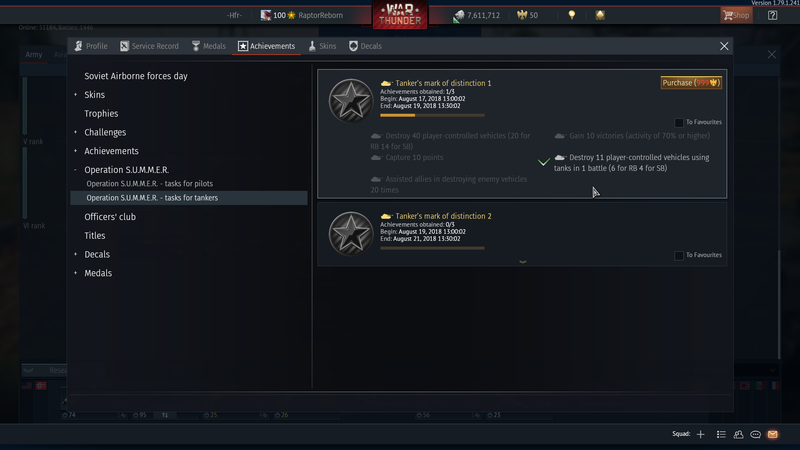The height and width of the screenshot is (450, 800).
Task: Open the orange mail envelope icon
Action: tap(772, 434)
